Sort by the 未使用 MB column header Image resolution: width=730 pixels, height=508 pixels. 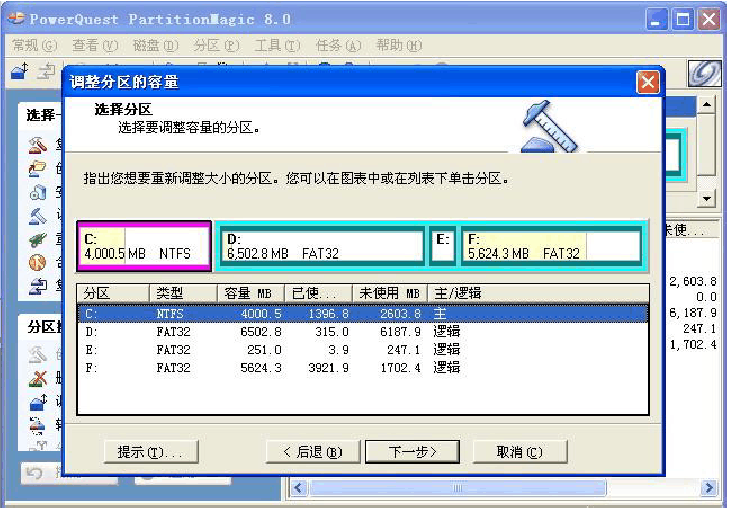pyautogui.click(x=390, y=293)
